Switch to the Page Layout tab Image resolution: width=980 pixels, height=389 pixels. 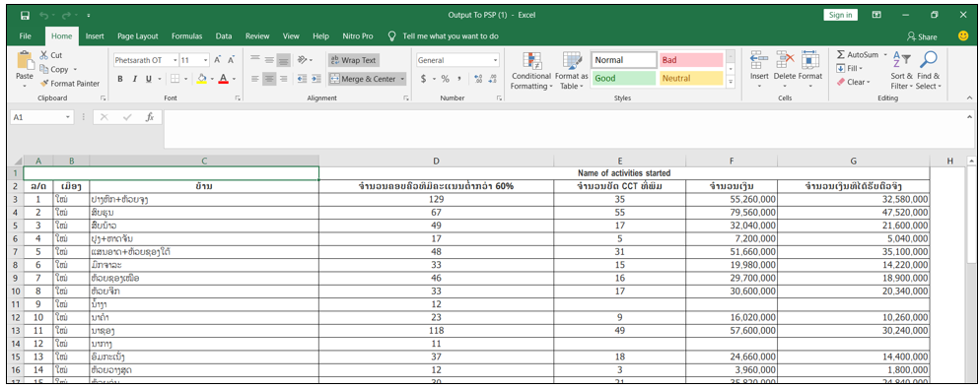tap(137, 36)
